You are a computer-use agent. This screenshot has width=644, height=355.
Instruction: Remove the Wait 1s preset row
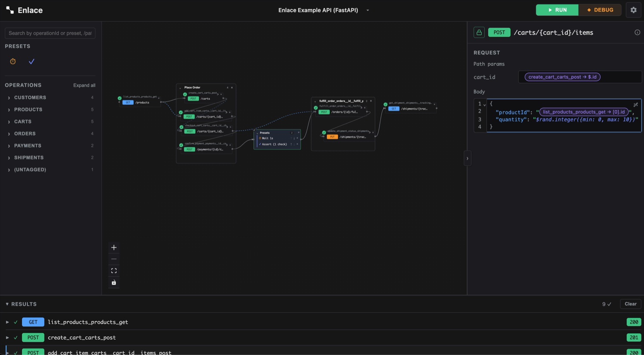pos(297,138)
